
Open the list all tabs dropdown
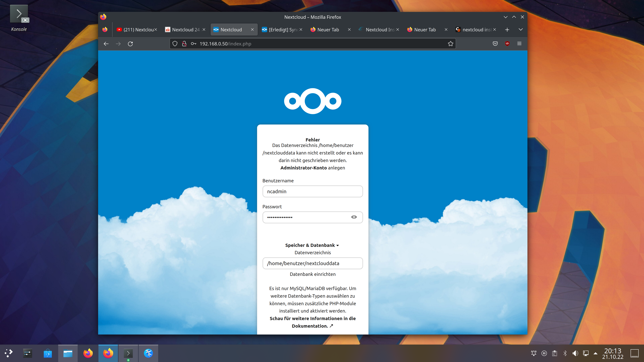click(x=521, y=29)
